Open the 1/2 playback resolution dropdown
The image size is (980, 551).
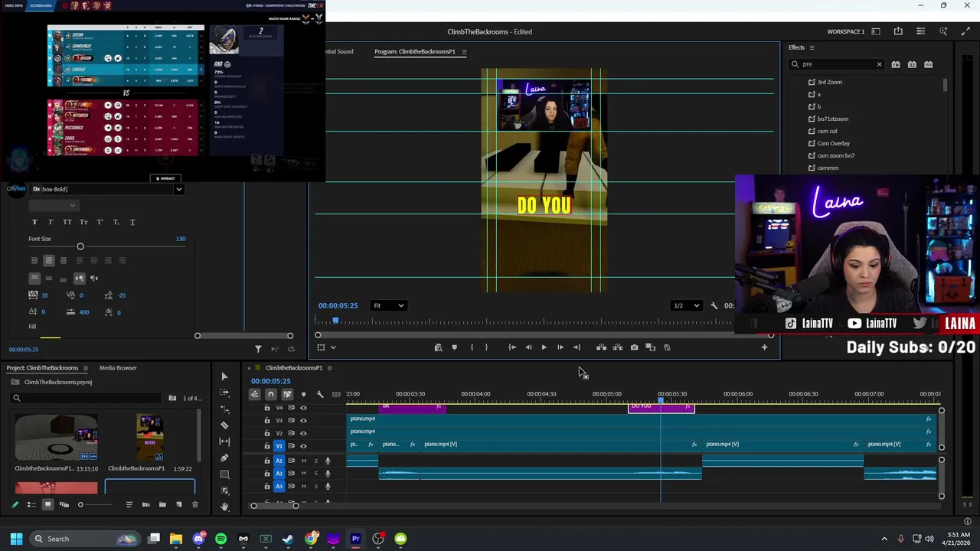coord(686,305)
